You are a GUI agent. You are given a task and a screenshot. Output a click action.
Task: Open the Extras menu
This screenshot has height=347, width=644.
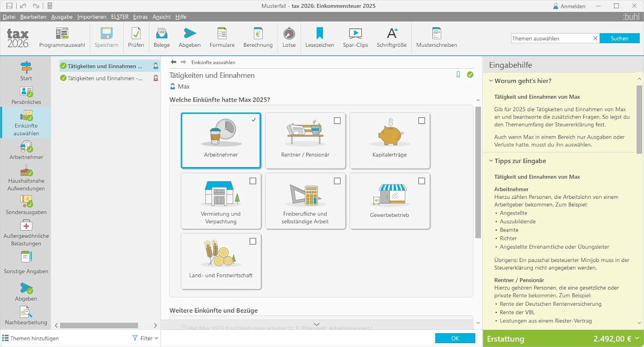point(140,17)
